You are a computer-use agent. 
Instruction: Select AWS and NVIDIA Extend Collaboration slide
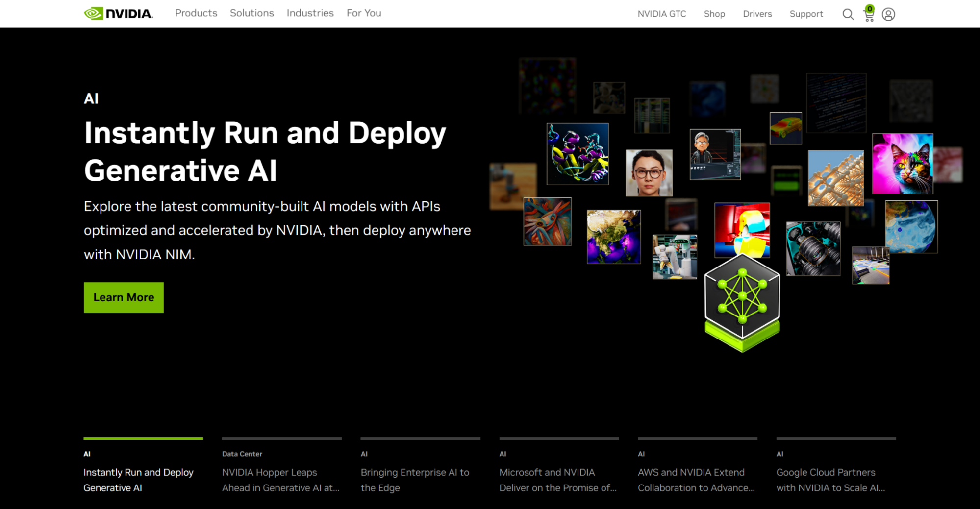pyautogui.click(x=698, y=466)
